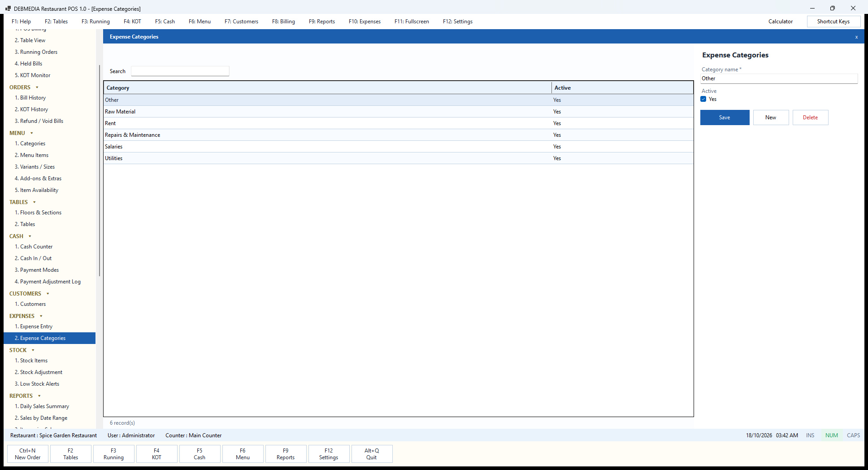This screenshot has height=470, width=868.
Task: Open Daily Sales Summary report
Action: 49,406
